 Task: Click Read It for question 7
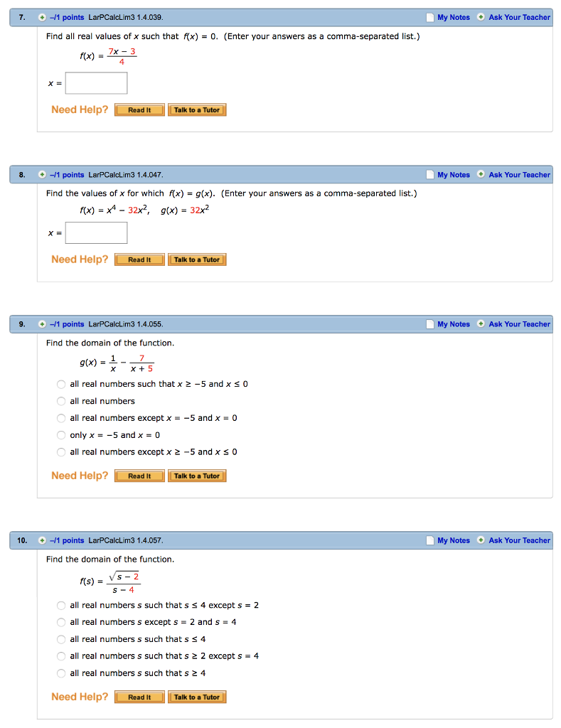tap(139, 109)
